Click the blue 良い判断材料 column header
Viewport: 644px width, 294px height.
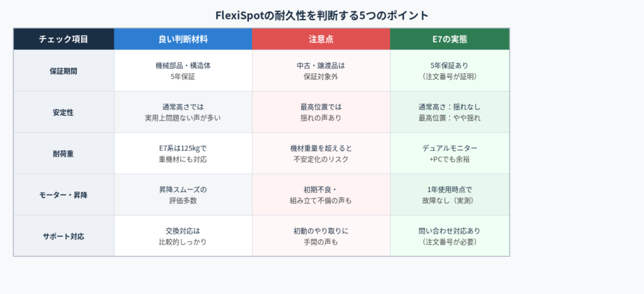183,39
